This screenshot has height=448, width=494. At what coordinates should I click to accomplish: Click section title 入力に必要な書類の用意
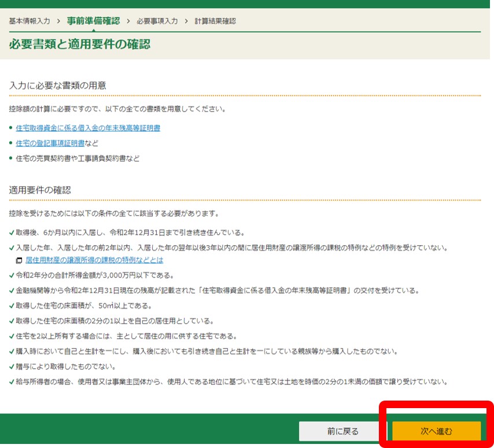(x=58, y=86)
